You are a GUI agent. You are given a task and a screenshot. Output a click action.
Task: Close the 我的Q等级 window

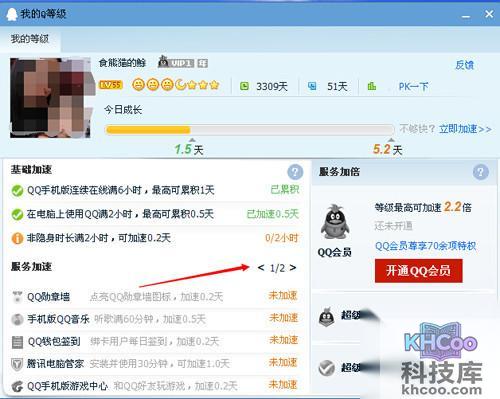click(489, 14)
